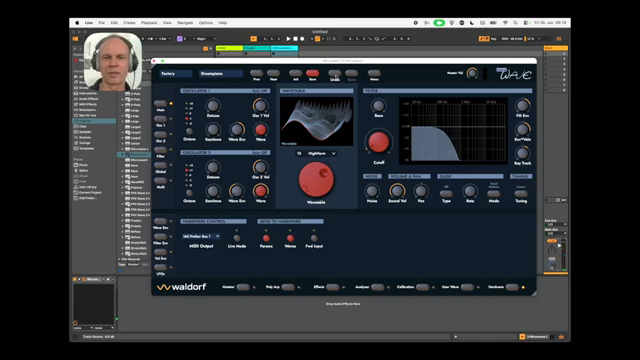The height and width of the screenshot is (360, 640).
Task: Click the Prev preset button in the Waldorf plugin
Action: [x=256, y=73]
